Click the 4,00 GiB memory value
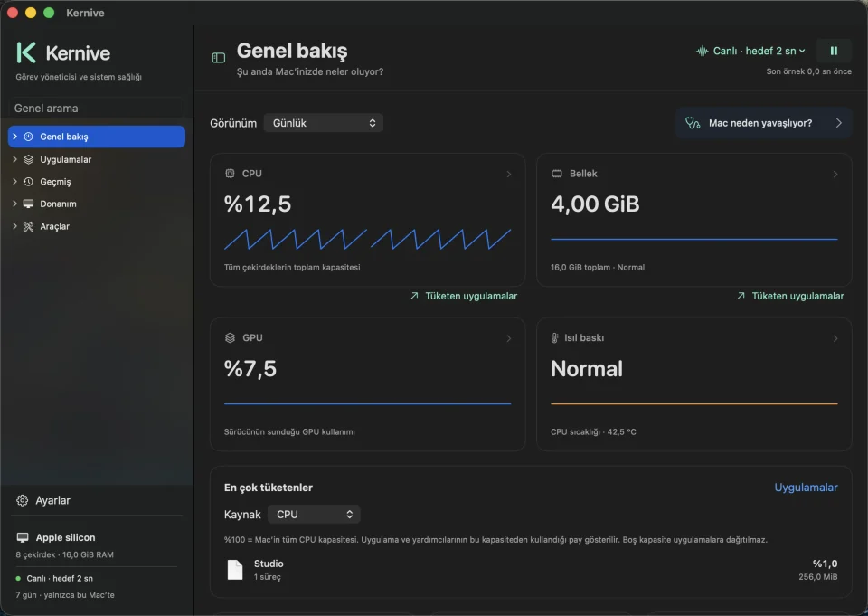This screenshot has height=616, width=868. (x=595, y=204)
